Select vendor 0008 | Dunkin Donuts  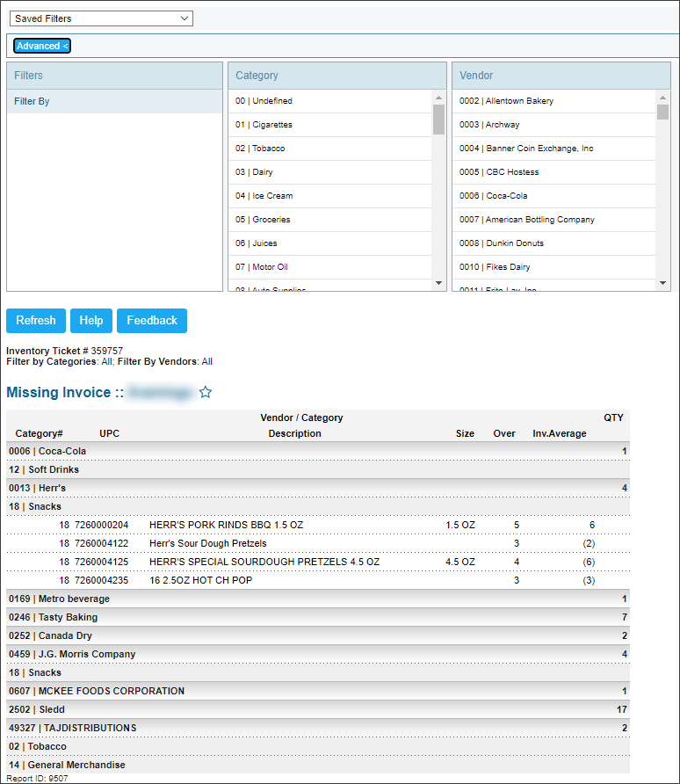[x=553, y=243]
